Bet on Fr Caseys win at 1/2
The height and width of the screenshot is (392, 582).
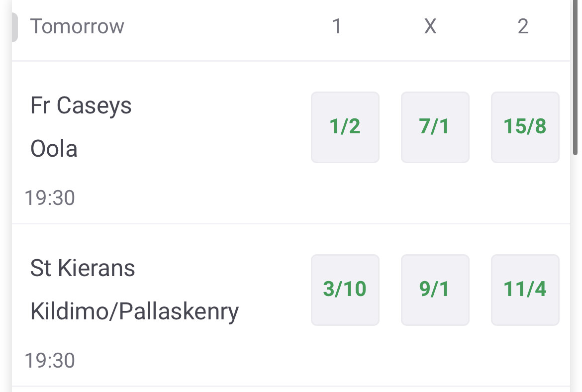(345, 127)
